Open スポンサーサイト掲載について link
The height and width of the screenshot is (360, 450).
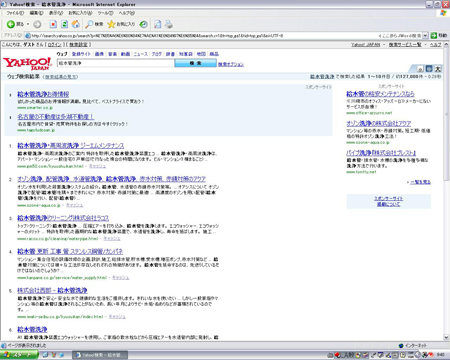pyautogui.click(x=388, y=201)
